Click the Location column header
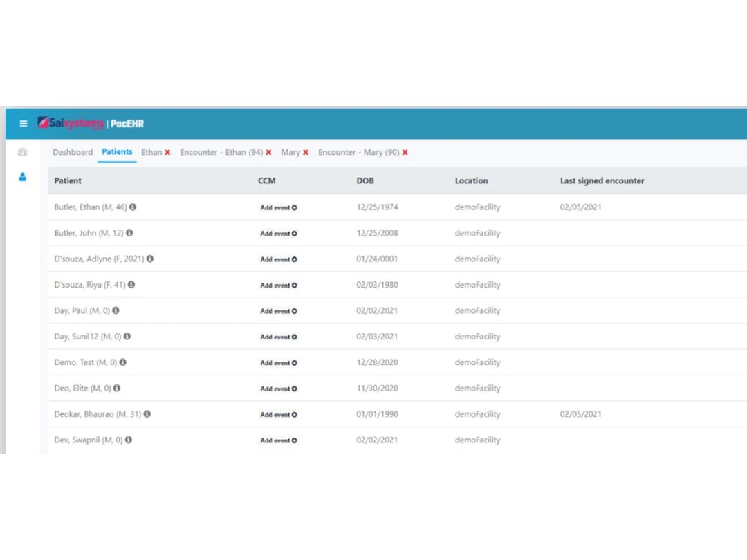Image resolution: width=747 pixels, height=560 pixels. click(x=471, y=180)
